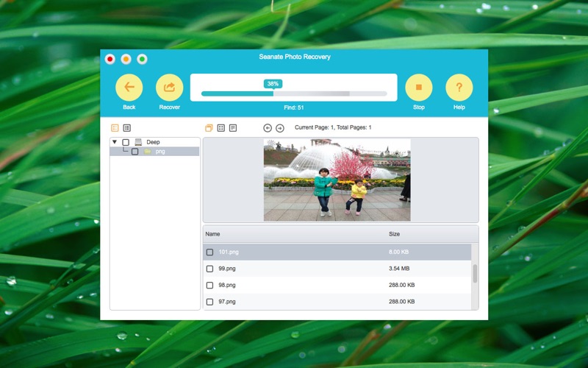Select the 97.png file name
This screenshot has height=368, width=588.
tap(227, 302)
